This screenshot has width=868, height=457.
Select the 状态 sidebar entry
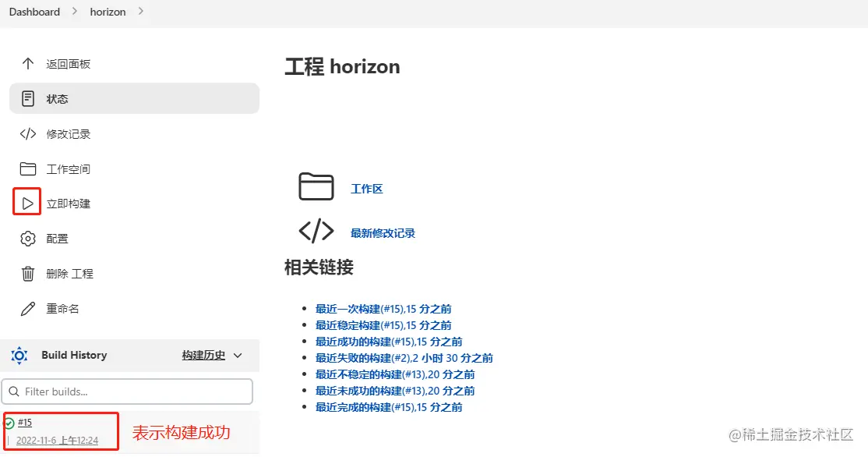135,98
